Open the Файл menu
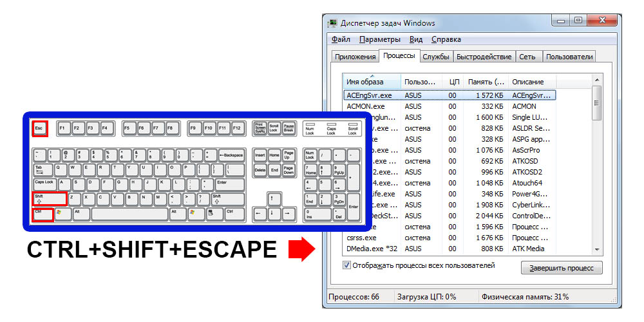 pyautogui.click(x=341, y=40)
